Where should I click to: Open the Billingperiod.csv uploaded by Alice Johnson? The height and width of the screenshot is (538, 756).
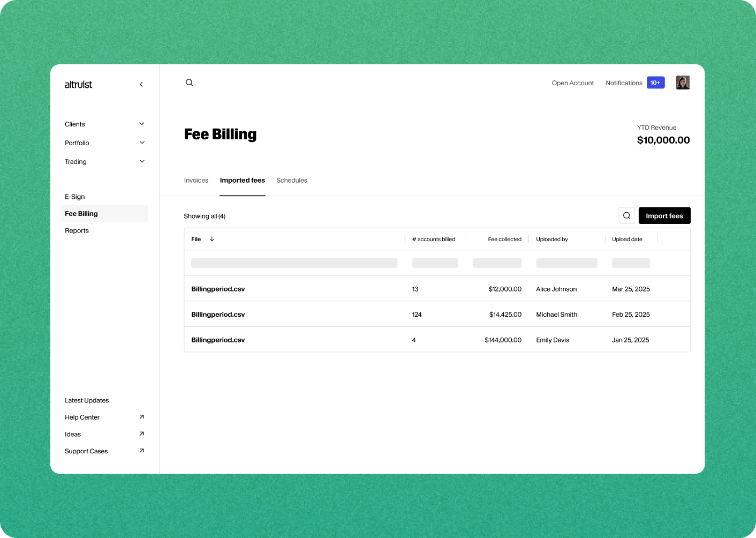point(218,289)
